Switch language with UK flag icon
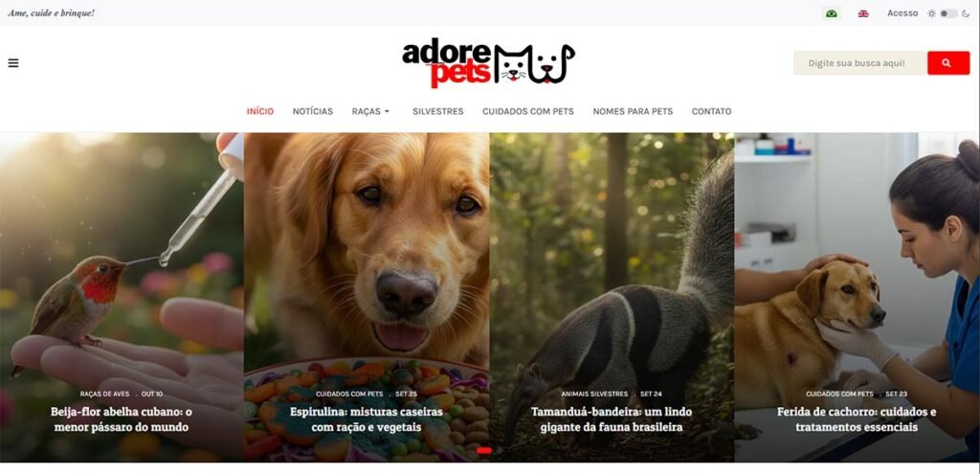Screen dimensions: 980x474 (863, 13)
